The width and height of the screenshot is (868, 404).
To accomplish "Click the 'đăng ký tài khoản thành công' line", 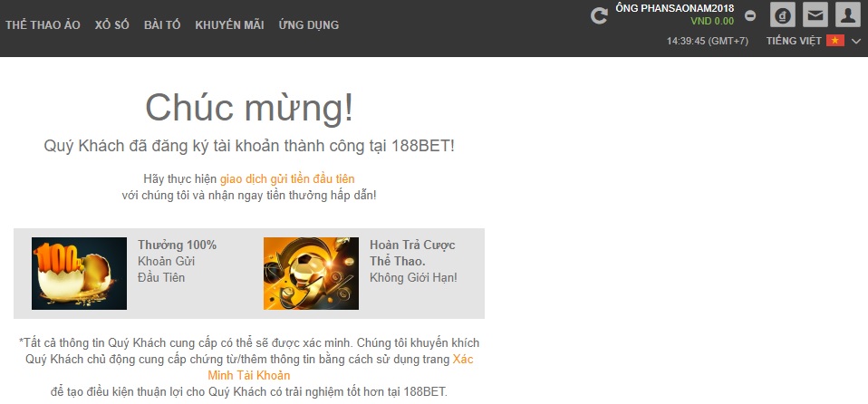I will 249,147.
